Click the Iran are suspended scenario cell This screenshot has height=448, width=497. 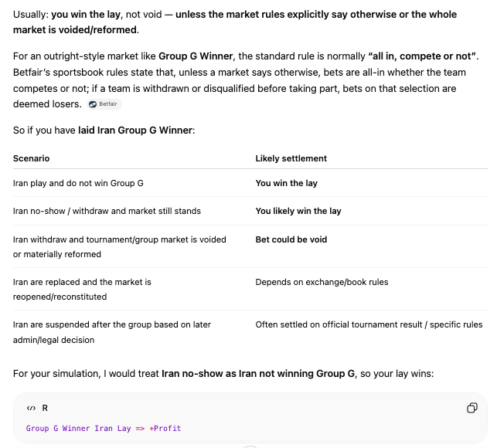tap(112, 332)
